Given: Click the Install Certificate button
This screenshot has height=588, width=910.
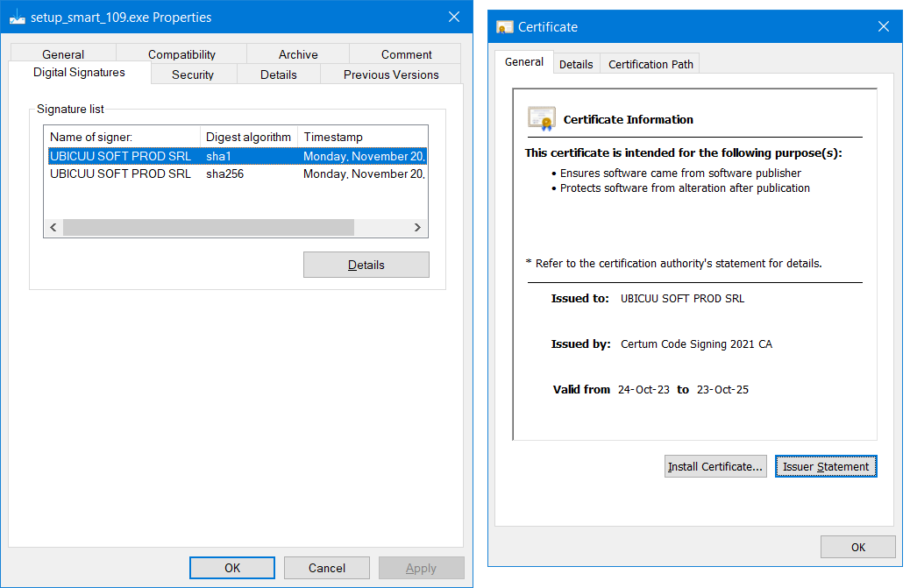Looking at the screenshot, I should click(x=715, y=466).
